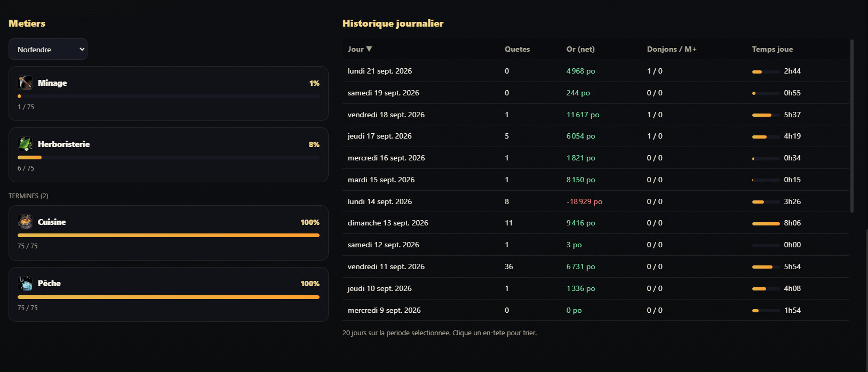Sort history by Or (net) header

(x=580, y=49)
